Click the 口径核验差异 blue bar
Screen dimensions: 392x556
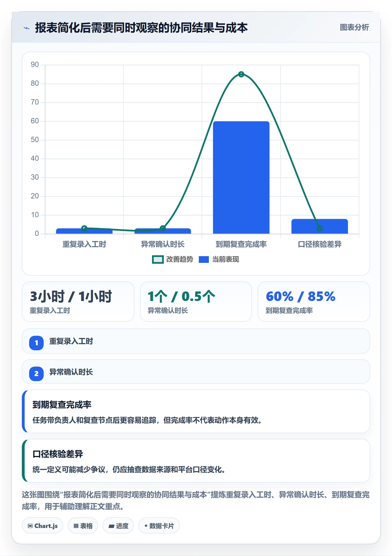(x=319, y=226)
